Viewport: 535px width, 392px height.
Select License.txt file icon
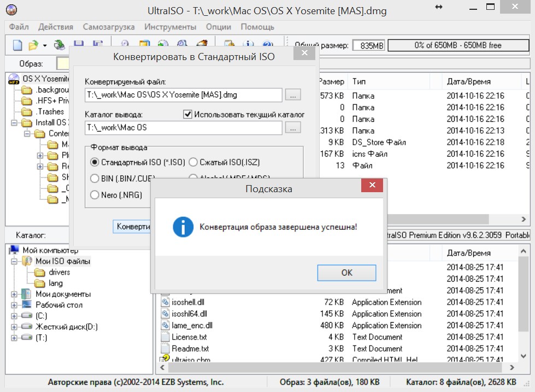pyautogui.click(x=165, y=337)
